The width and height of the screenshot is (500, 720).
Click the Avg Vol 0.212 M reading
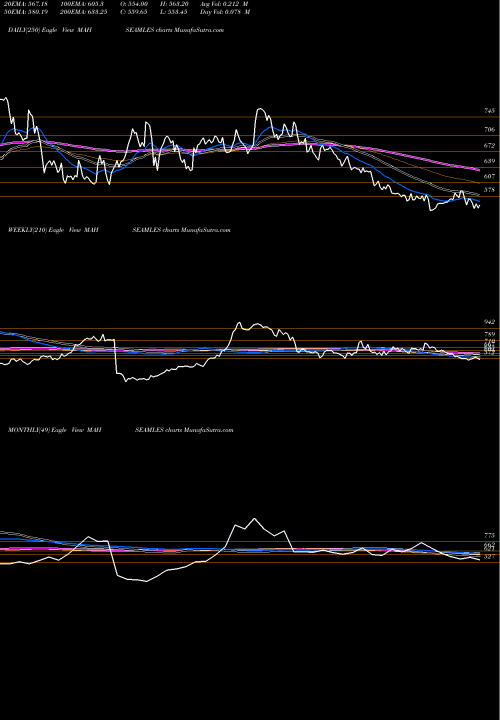(224, 4)
